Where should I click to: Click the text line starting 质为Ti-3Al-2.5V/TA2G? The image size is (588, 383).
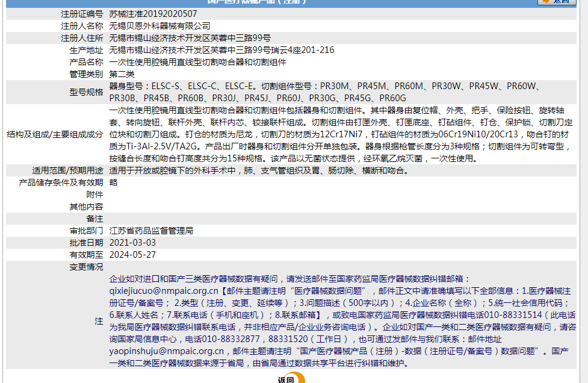click(340, 146)
